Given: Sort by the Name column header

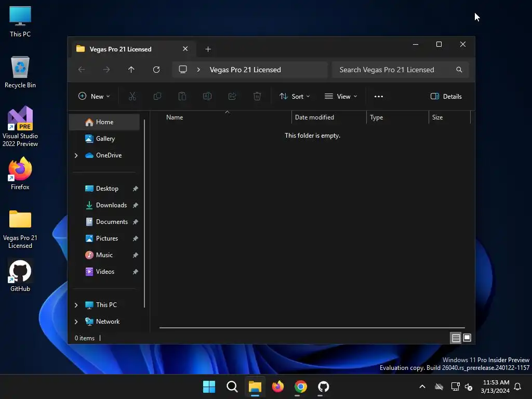Looking at the screenshot, I should point(225,117).
